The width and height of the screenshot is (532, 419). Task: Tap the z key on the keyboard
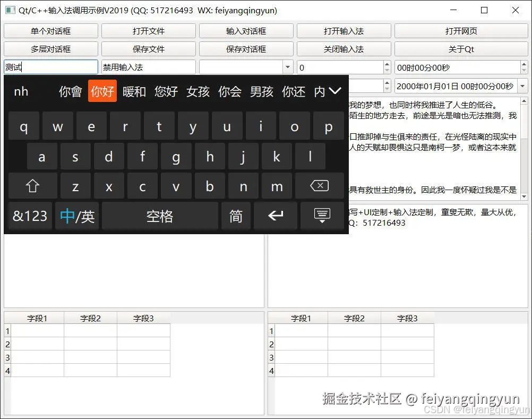click(75, 186)
